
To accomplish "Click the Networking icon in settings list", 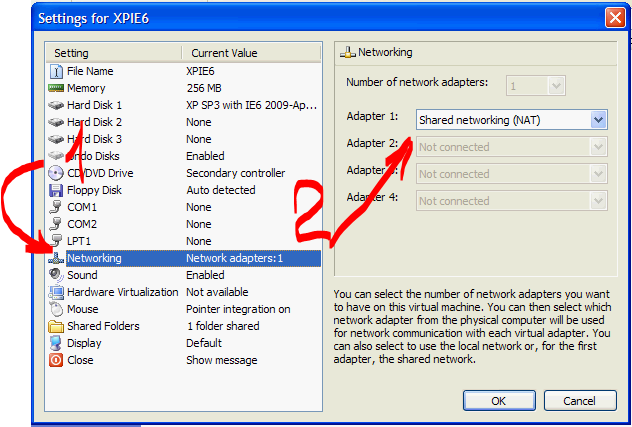I will pos(56,258).
